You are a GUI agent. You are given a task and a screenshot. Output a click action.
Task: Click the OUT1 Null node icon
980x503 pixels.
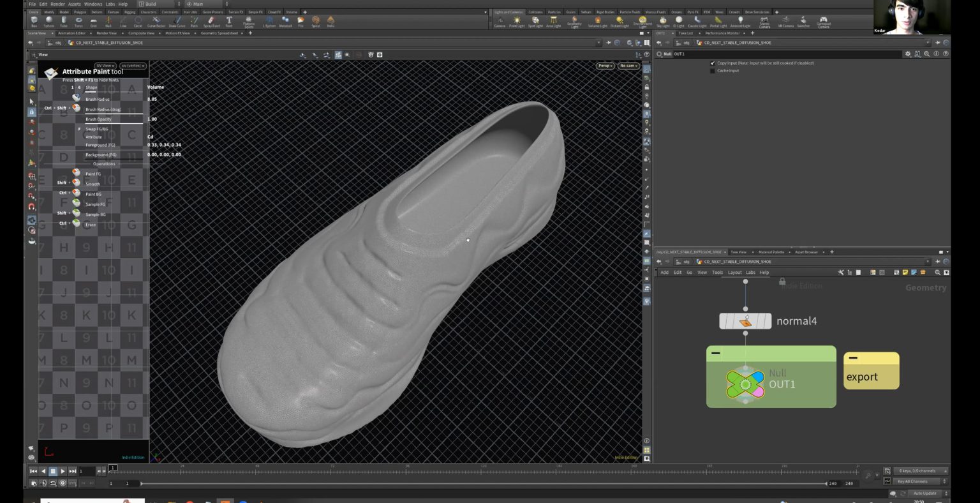pyautogui.click(x=745, y=384)
